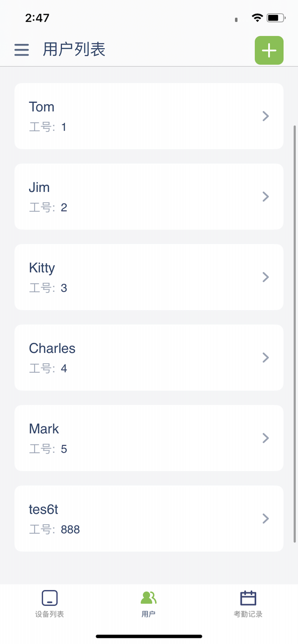Viewport: 298px width, 644px height.
Task: Open the Charles user name
Action: [x=52, y=348]
